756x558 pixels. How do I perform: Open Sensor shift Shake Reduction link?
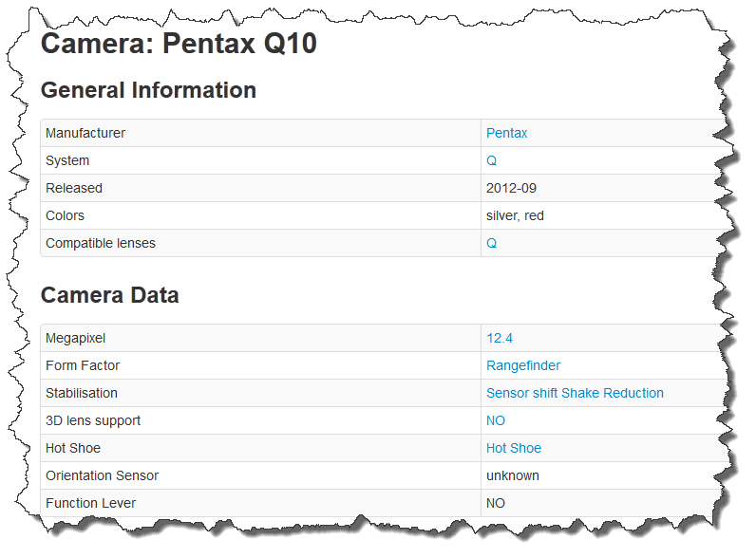(x=575, y=393)
